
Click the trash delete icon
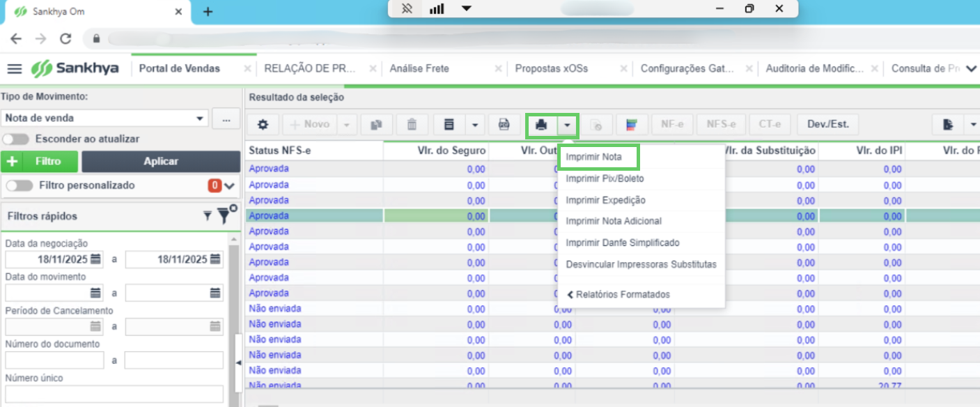coord(412,125)
